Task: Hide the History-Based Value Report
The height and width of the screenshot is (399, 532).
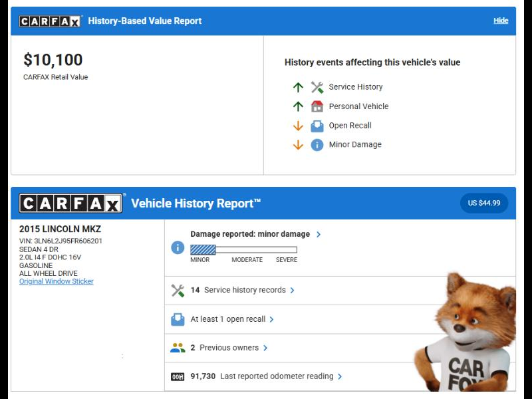Action: coord(501,21)
